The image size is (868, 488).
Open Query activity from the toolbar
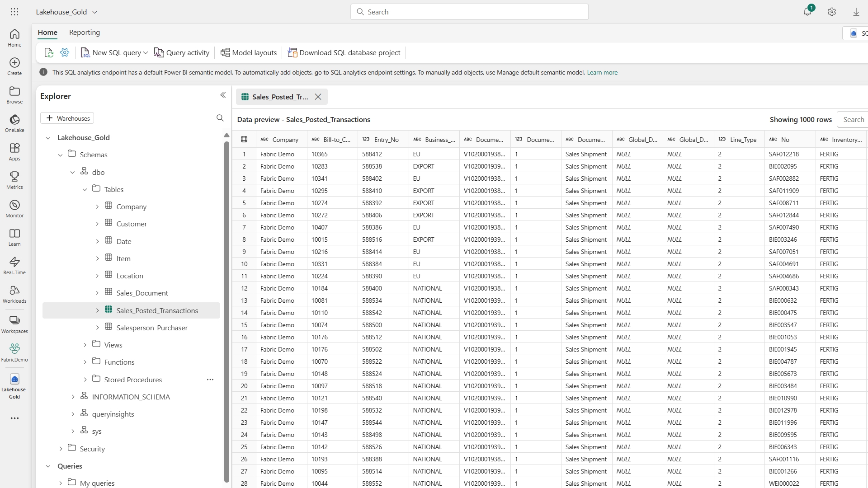point(182,52)
